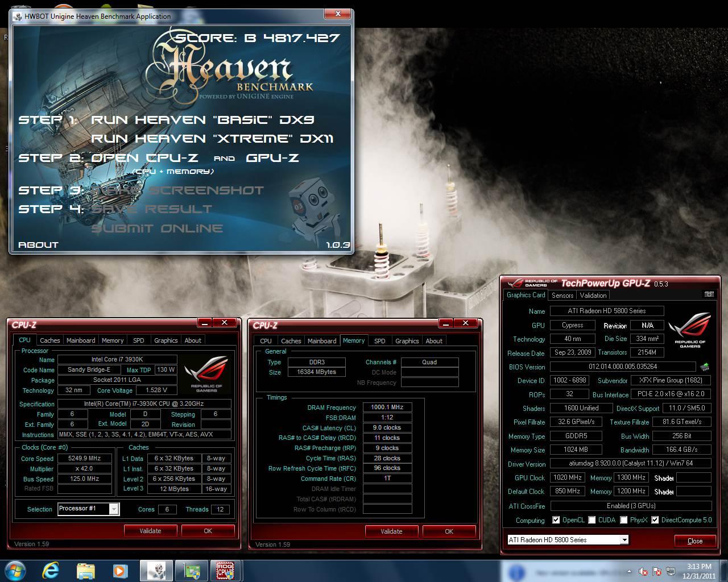Open Caches tab in left CPU-Z window
The image size is (728, 582).
point(49,340)
